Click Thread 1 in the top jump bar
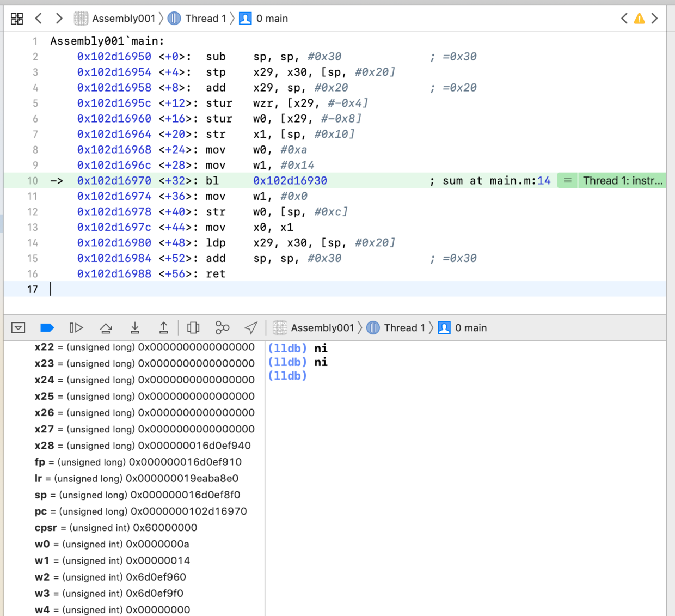Viewport: 675px width, 616px height. pyautogui.click(x=197, y=19)
